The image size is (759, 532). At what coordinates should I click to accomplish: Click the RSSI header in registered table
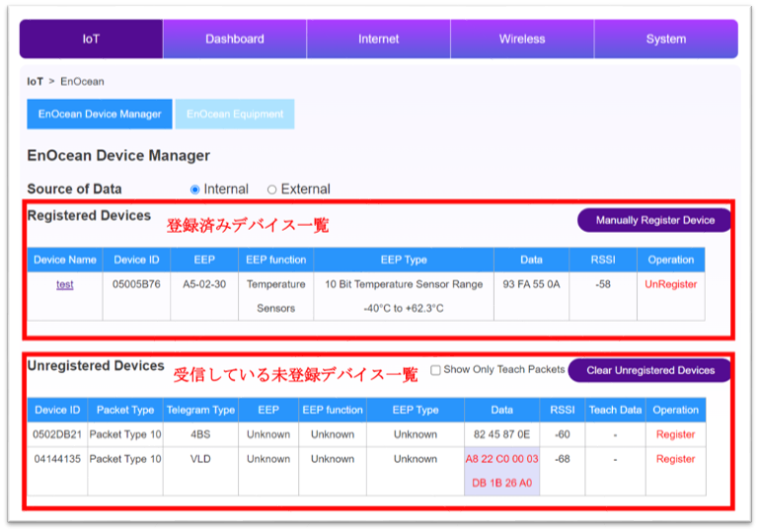tap(603, 260)
